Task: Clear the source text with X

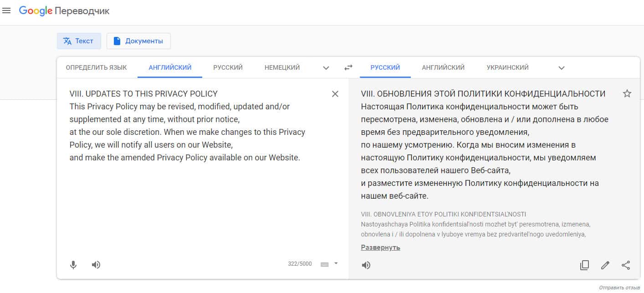Action: (335, 94)
